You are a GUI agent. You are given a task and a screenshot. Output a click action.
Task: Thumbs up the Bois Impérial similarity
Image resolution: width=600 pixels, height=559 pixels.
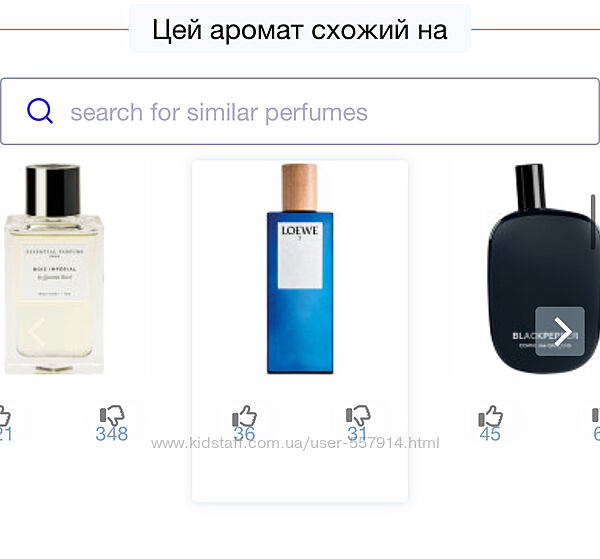4,416
